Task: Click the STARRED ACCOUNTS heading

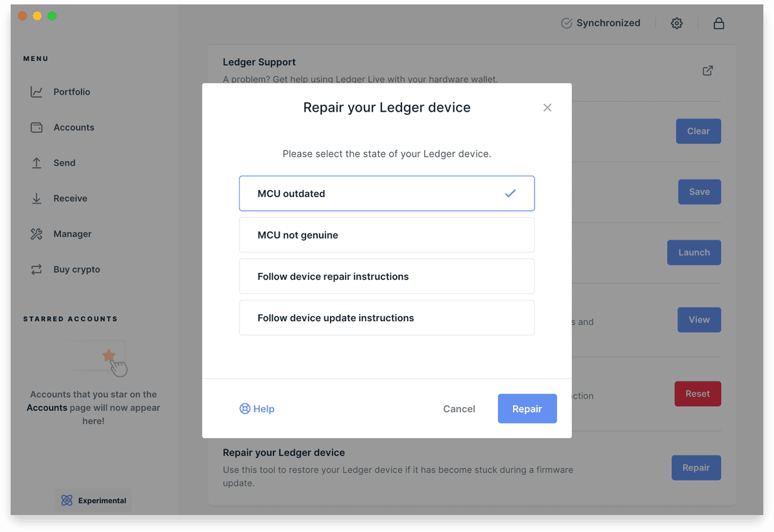Action: [70, 319]
